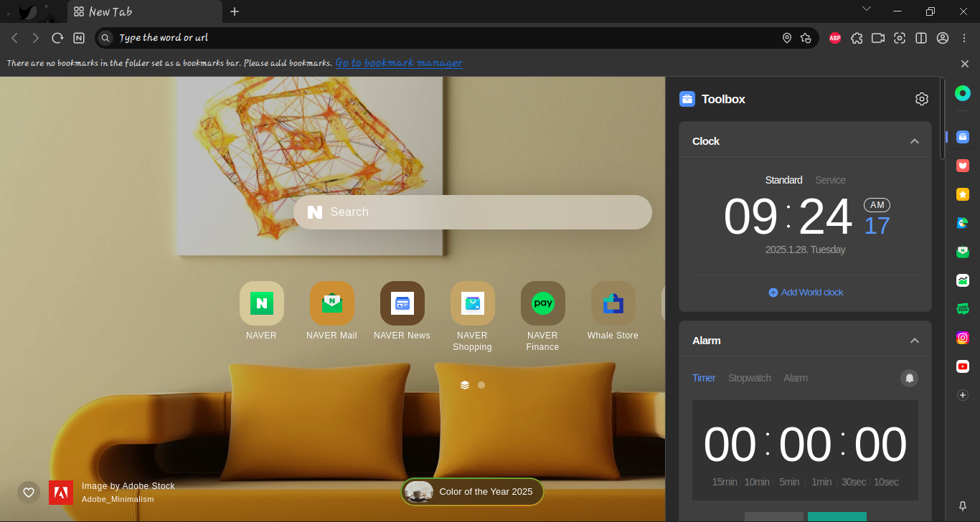Click the stacked layers page indicator
The image size is (980, 522).
[465, 385]
